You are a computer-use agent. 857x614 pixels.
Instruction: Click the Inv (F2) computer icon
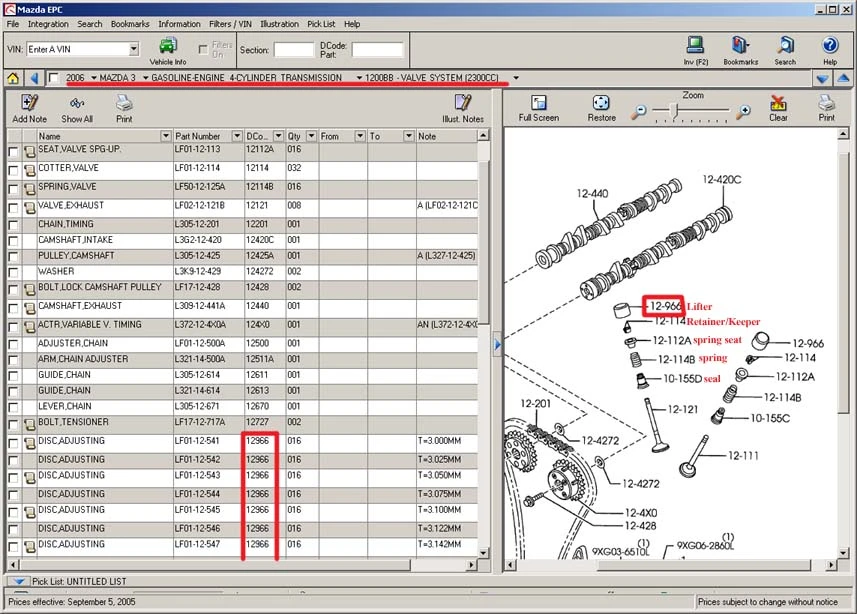coord(695,45)
